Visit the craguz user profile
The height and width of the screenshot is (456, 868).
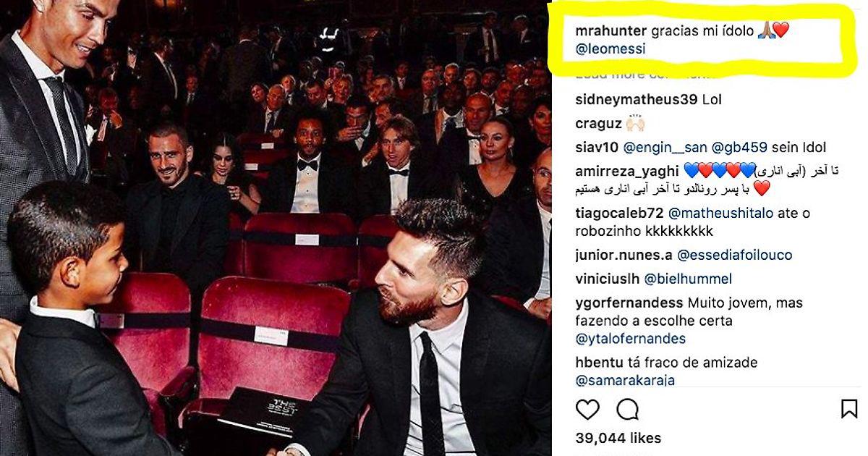click(x=598, y=124)
